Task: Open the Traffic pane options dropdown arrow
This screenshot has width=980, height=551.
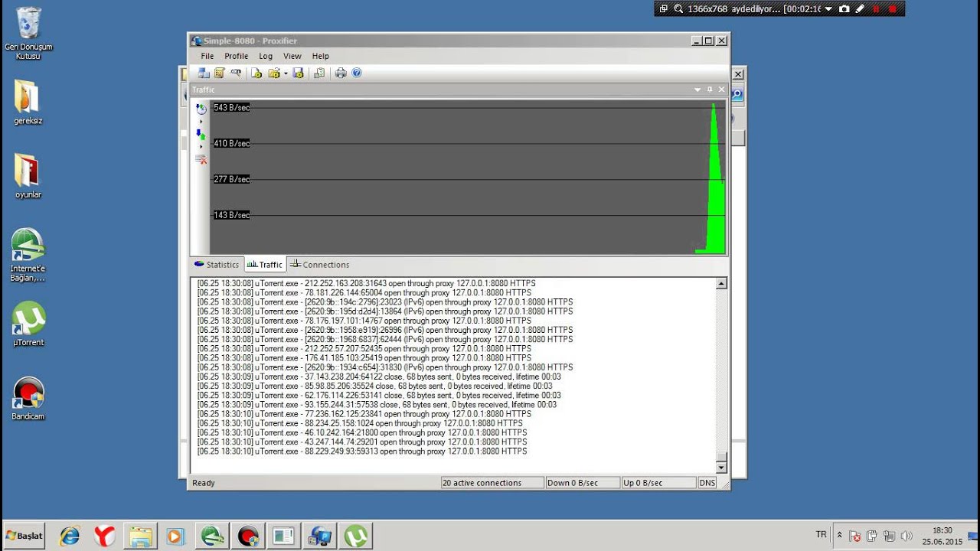Action: click(x=697, y=90)
